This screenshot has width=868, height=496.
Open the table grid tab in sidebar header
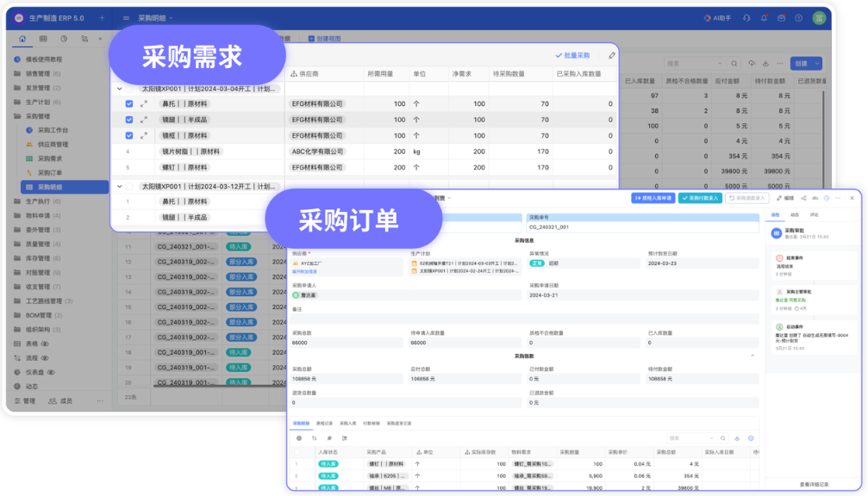(x=43, y=39)
